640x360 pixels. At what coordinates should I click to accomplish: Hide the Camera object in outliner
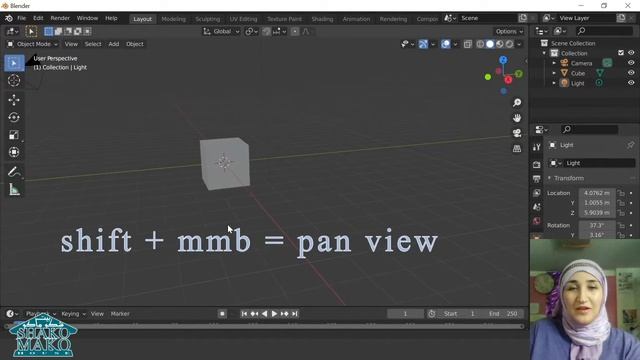631,63
